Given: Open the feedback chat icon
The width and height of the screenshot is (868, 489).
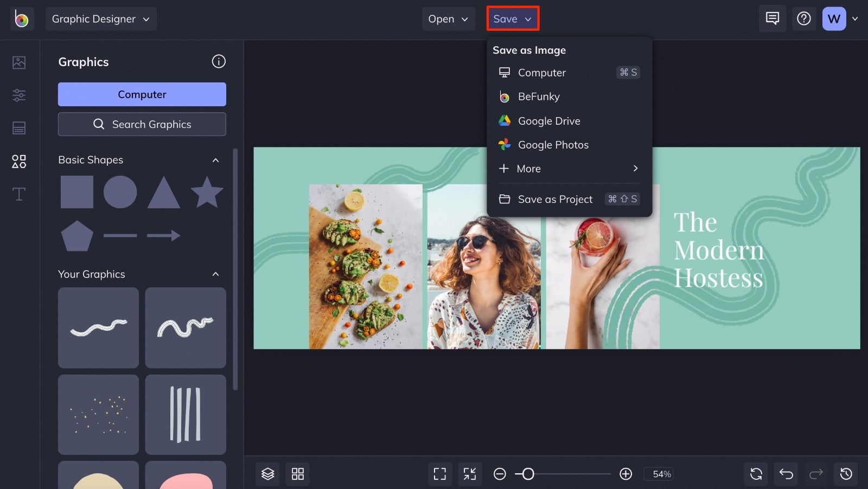Looking at the screenshot, I should click(772, 18).
